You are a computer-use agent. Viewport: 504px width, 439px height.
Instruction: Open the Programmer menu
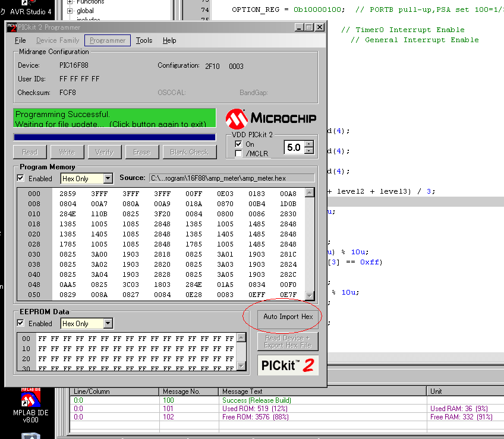[x=108, y=40]
